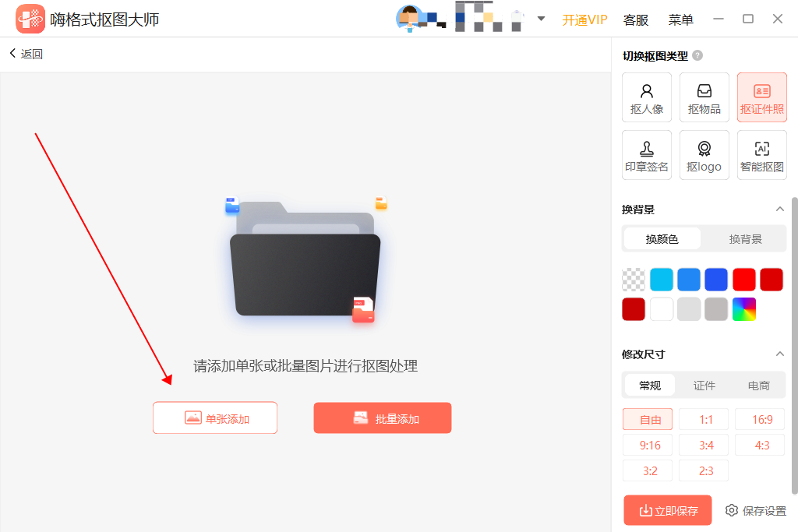Select the 抠logo cutout type

point(704,155)
